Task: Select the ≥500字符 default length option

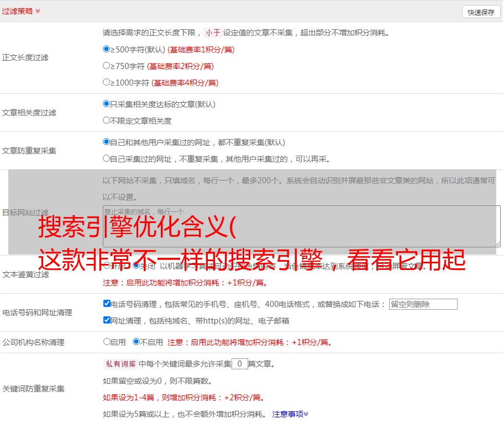Action: [107, 49]
